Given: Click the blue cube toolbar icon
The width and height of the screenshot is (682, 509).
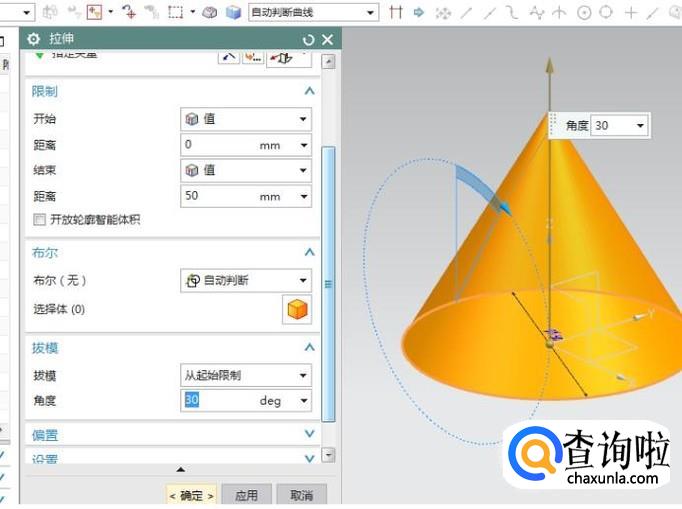Looking at the screenshot, I should coord(234,13).
